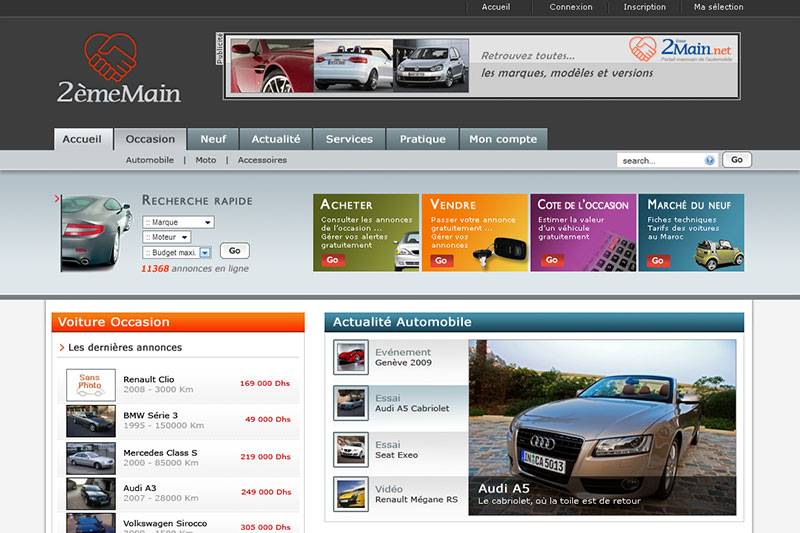This screenshot has height=533, width=800.
Task: Click Go on Cote de l'occasion card
Action: click(x=552, y=260)
